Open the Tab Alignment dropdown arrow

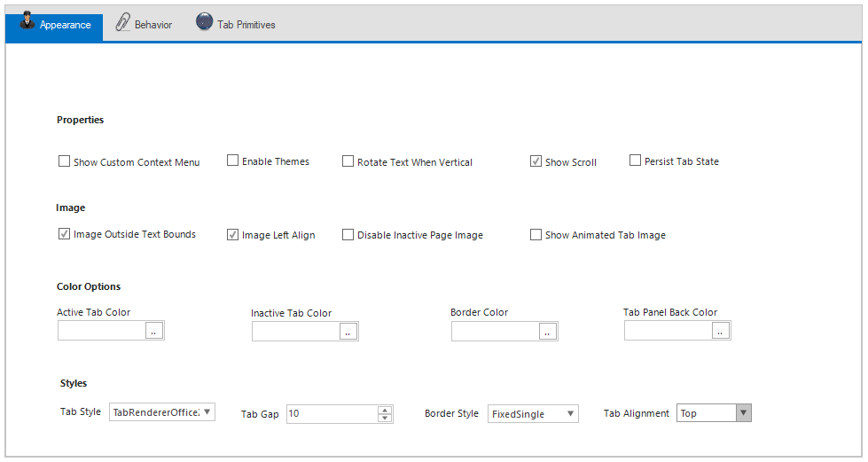click(744, 412)
